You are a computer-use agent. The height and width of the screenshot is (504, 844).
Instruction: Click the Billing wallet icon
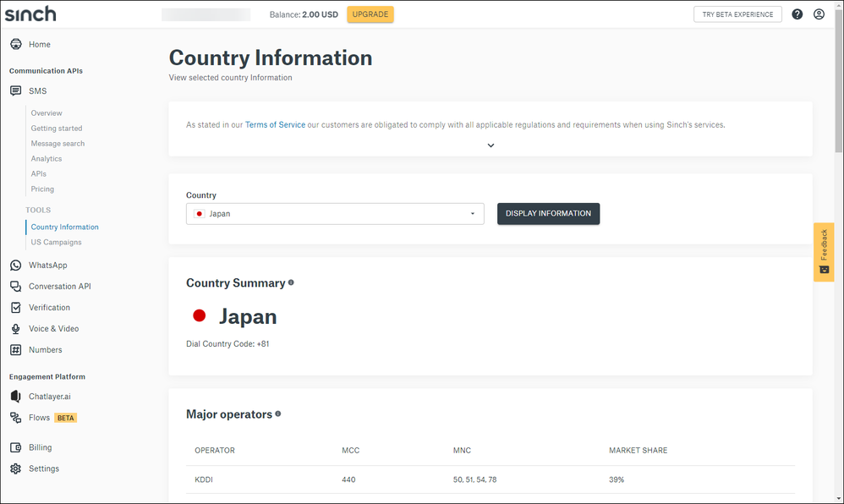coord(16,447)
